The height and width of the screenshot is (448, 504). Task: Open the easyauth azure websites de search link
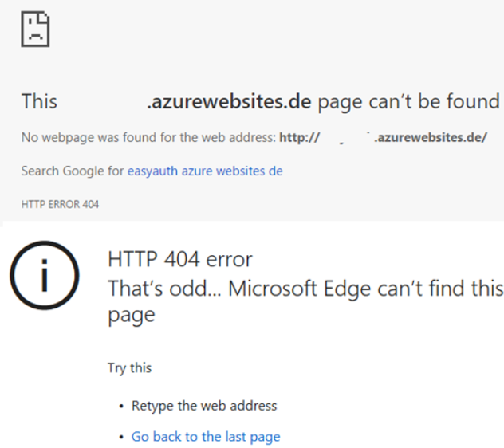(205, 171)
